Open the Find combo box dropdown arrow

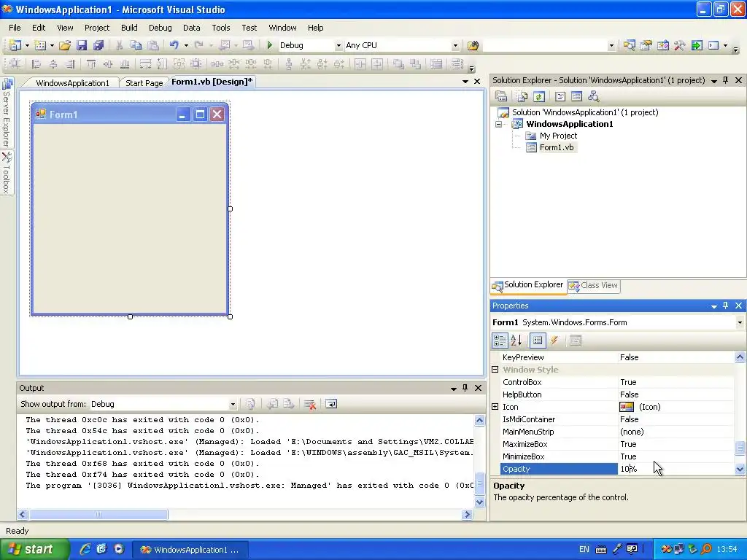click(x=611, y=46)
